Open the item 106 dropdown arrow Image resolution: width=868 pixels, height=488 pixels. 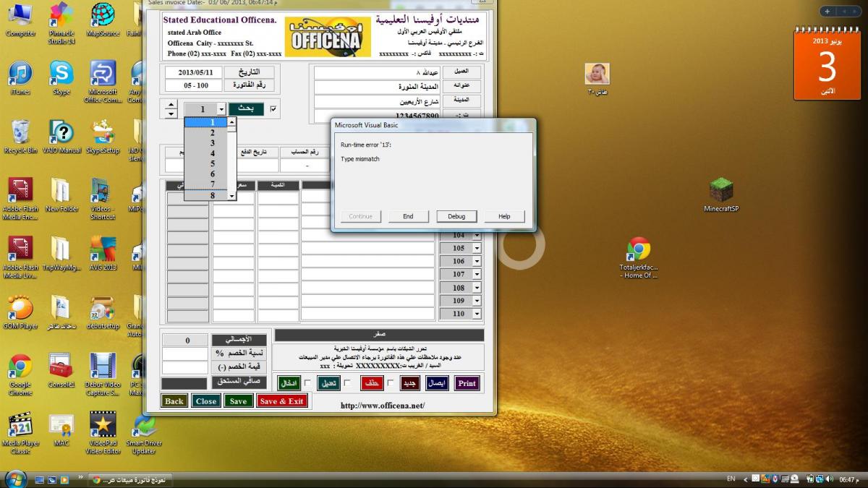click(477, 261)
